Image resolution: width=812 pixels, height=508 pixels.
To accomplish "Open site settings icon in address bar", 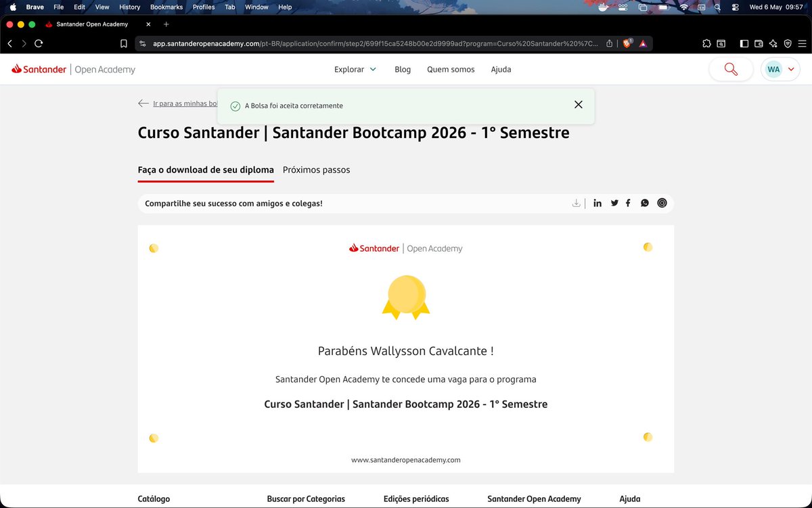I will tap(142, 43).
